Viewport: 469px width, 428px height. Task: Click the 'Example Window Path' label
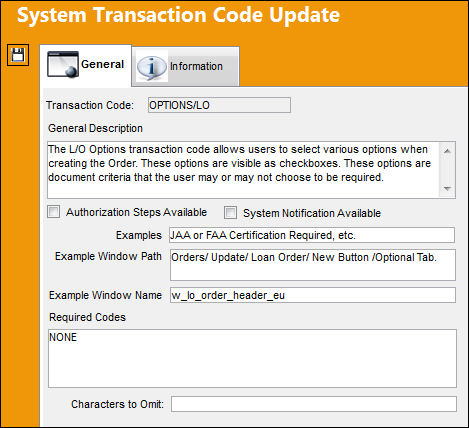(108, 256)
